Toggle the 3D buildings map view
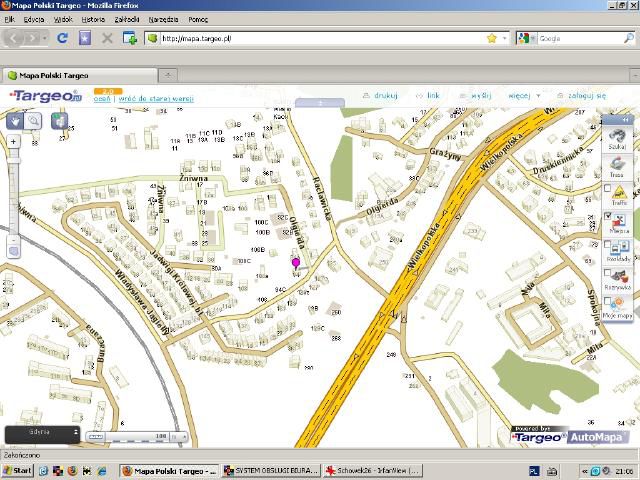640x480 pixels. pos(59,121)
